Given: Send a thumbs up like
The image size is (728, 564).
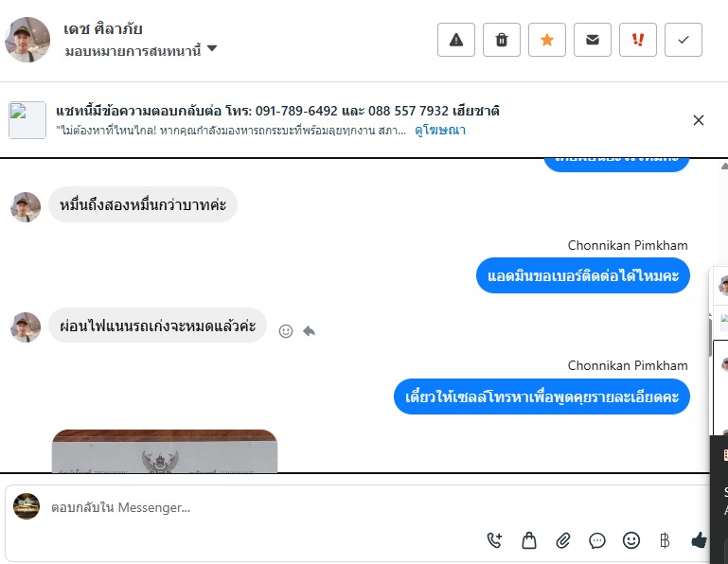Looking at the screenshot, I should pos(700,540).
